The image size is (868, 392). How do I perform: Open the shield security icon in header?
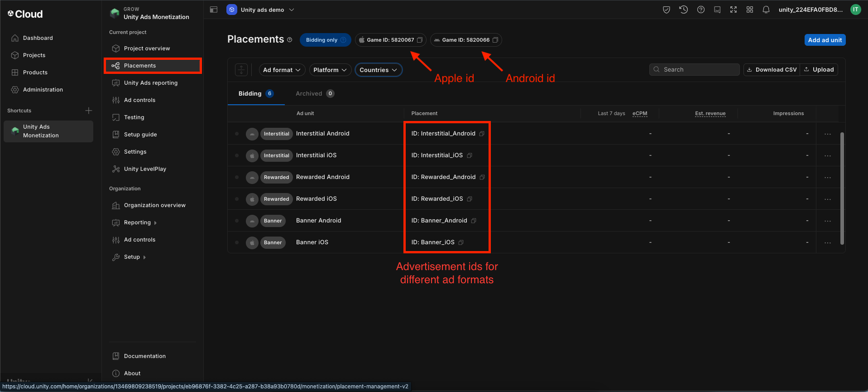[667, 10]
